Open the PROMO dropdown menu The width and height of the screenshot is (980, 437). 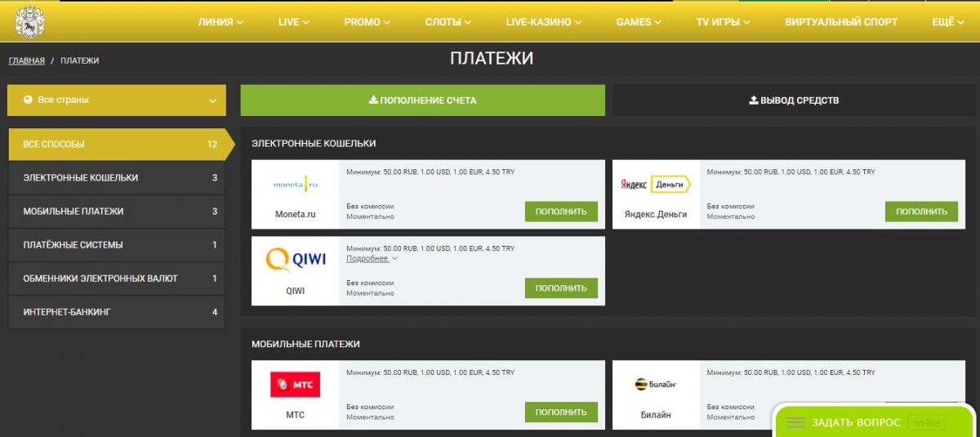(x=367, y=22)
